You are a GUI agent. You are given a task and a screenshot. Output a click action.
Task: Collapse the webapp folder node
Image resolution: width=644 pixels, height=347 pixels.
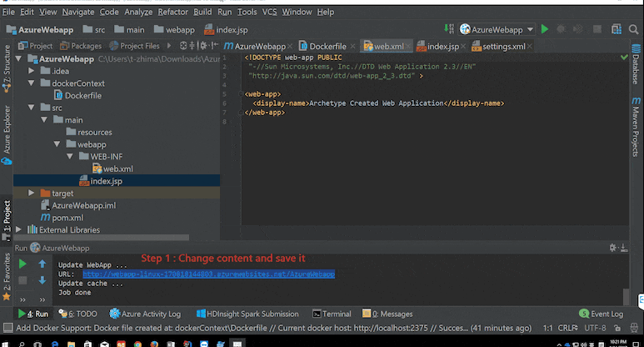pyautogui.click(x=57, y=144)
